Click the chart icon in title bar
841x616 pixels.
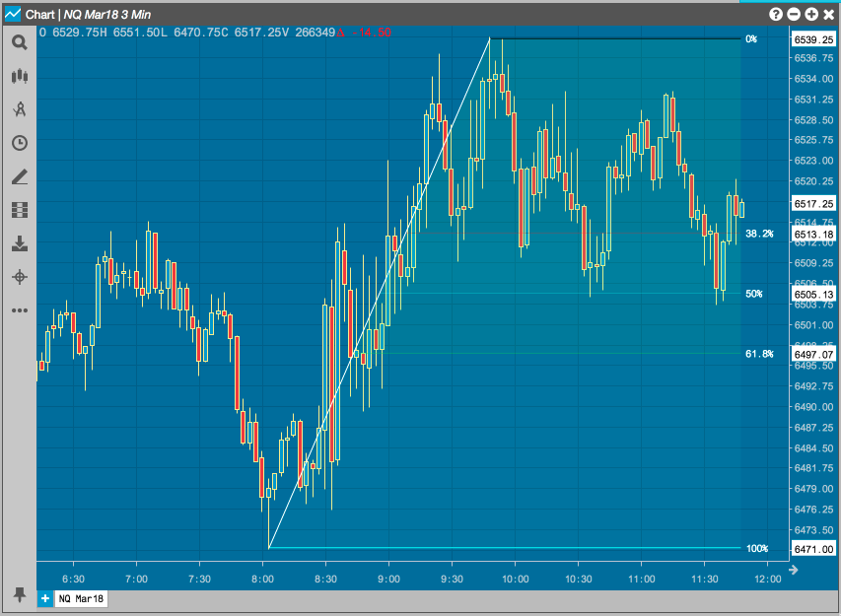(x=13, y=14)
